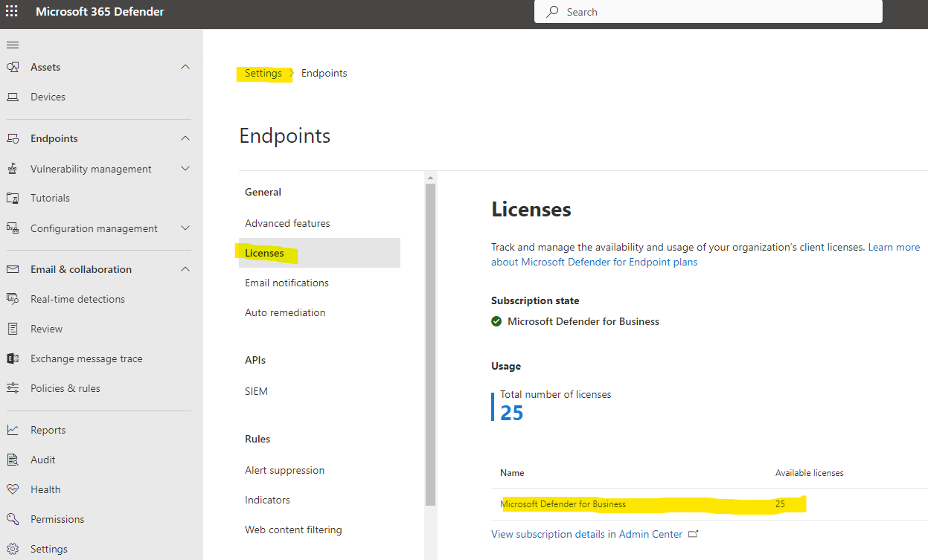Image resolution: width=928 pixels, height=560 pixels.
Task: Click the Subscription state label
Action: click(535, 300)
